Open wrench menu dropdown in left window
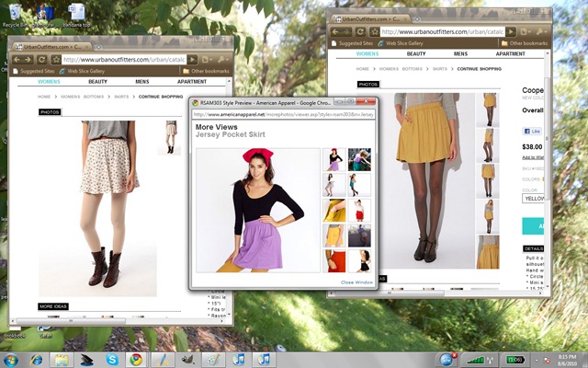Screen dimensions: 588x368 tap(222, 59)
